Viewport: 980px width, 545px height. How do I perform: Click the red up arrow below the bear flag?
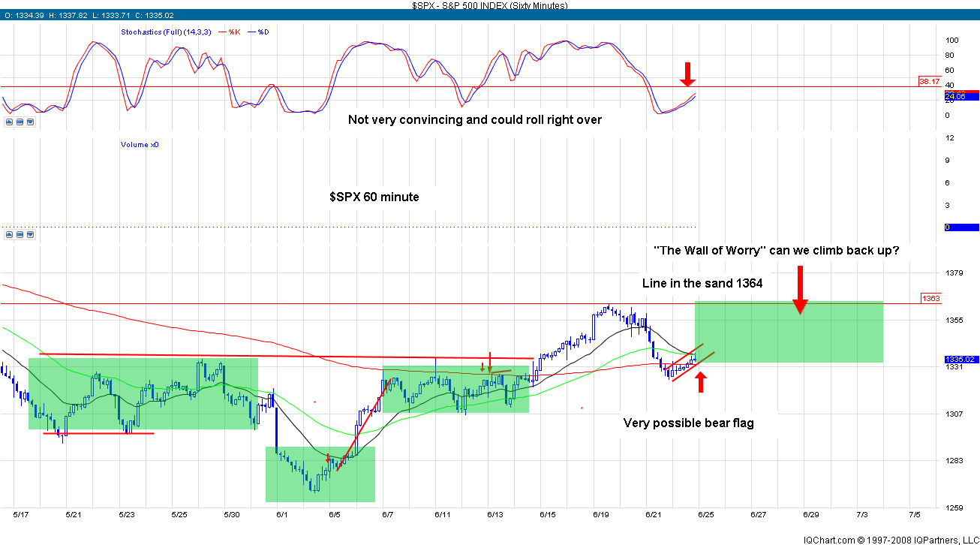click(701, 382)
